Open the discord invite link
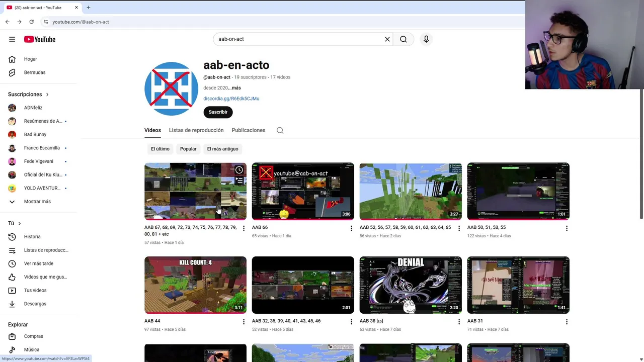644x362 pixels. 231,99
